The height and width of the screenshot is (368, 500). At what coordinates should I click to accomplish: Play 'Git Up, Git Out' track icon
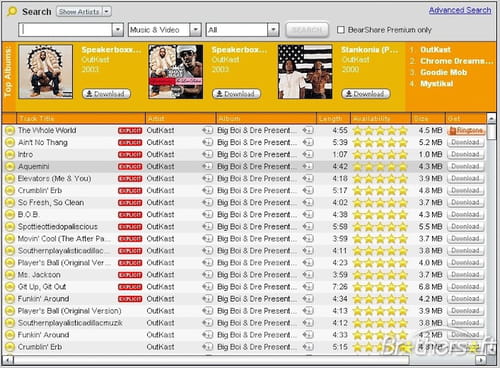pyautogui.click(x=10, y=287)
